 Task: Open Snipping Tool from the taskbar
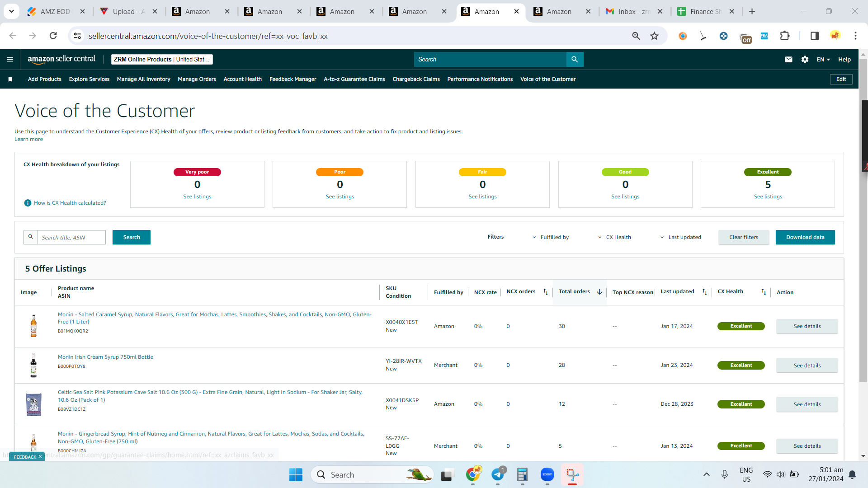(x=572, y=474)
